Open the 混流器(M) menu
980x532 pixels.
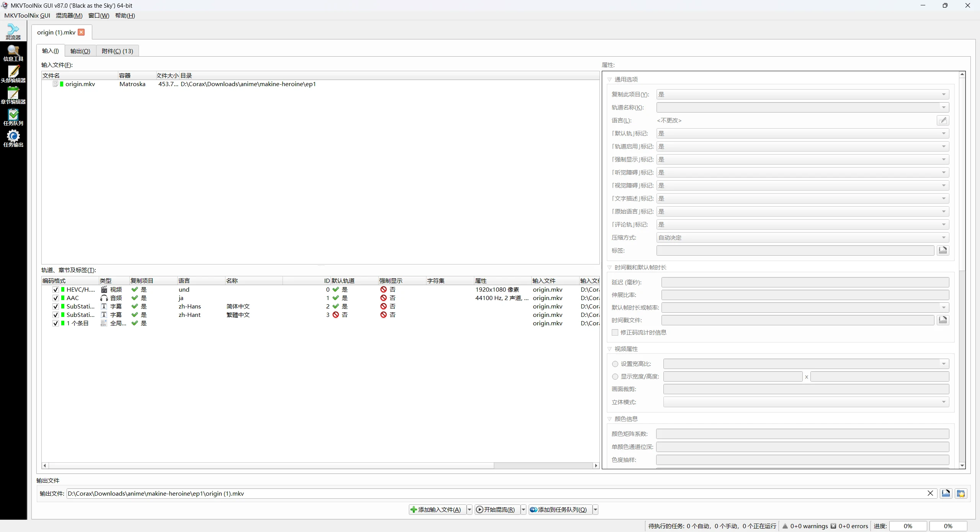pos(69,15)
